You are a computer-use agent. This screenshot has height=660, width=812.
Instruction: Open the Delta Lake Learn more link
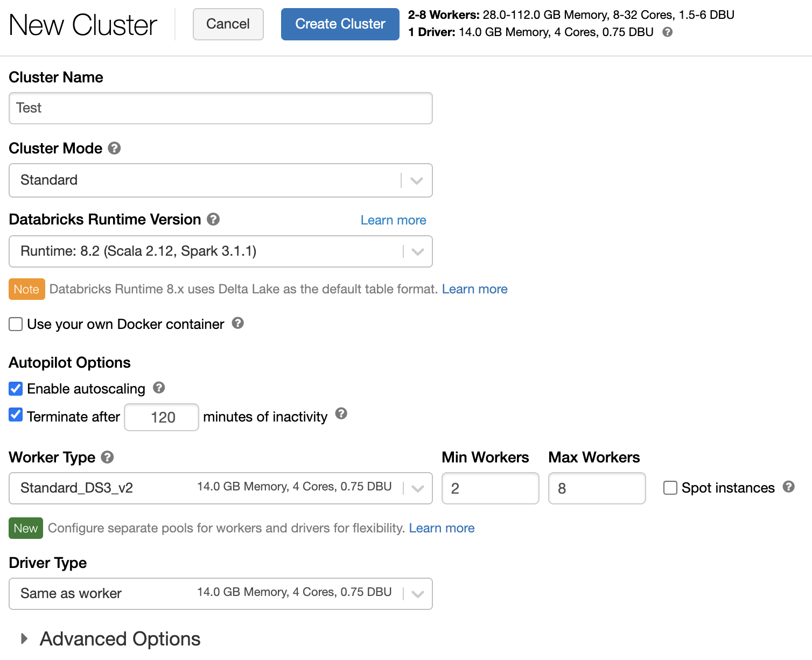[x=474, y=289]
